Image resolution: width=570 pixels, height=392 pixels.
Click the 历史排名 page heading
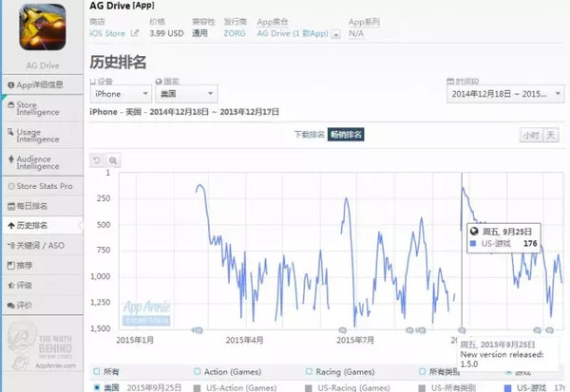[x=118, y=62]
